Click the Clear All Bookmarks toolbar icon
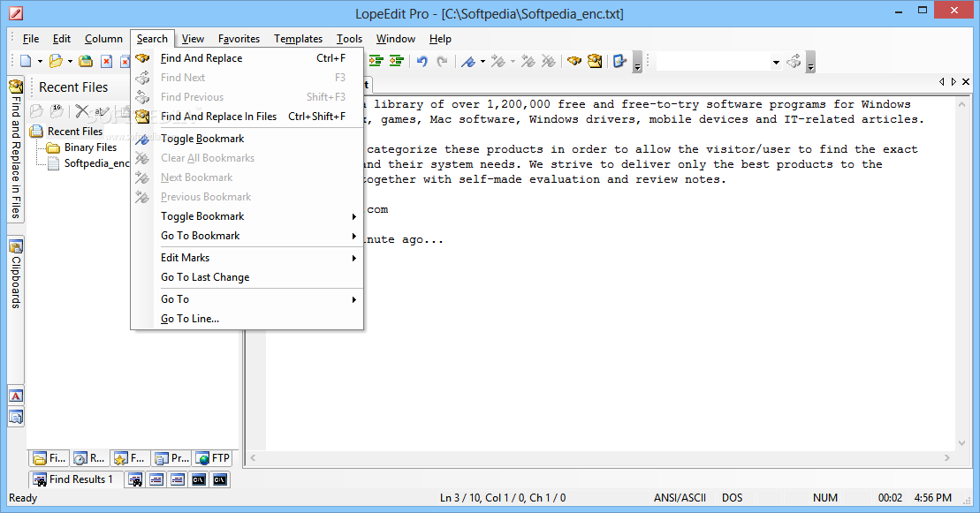The width and height of the screenshot is (980, 513). pyautogui.click(x=548, y=61)
